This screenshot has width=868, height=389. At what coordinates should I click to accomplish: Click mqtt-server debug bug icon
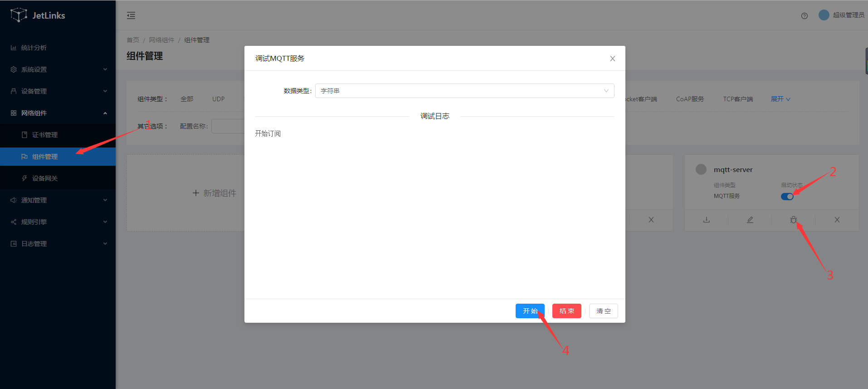(x=793, y=220)
